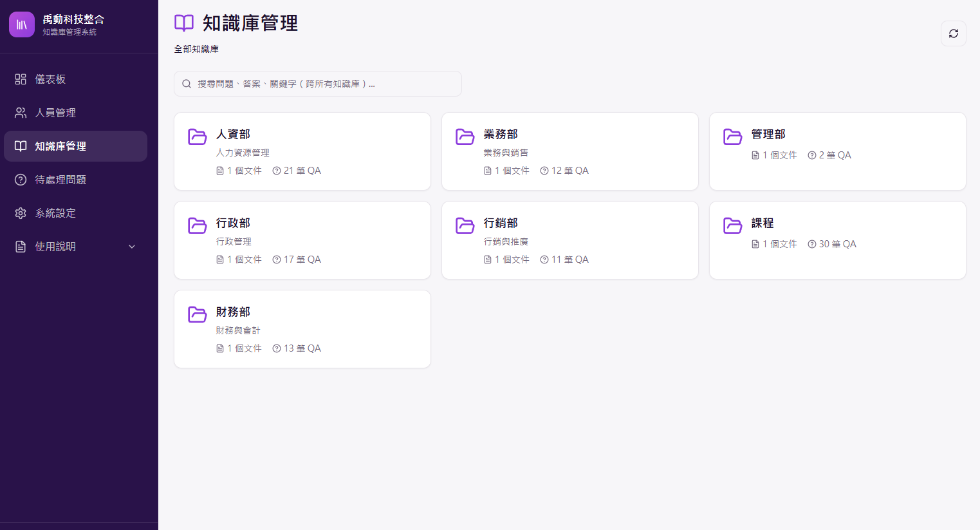Click 2 筆 QA on 管理部 card
This screenshot has width=980, height=530.
coord(829,155)
